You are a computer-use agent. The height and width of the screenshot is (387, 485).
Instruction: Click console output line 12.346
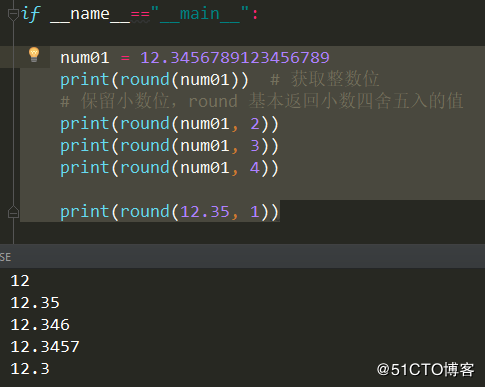(40, 325)
